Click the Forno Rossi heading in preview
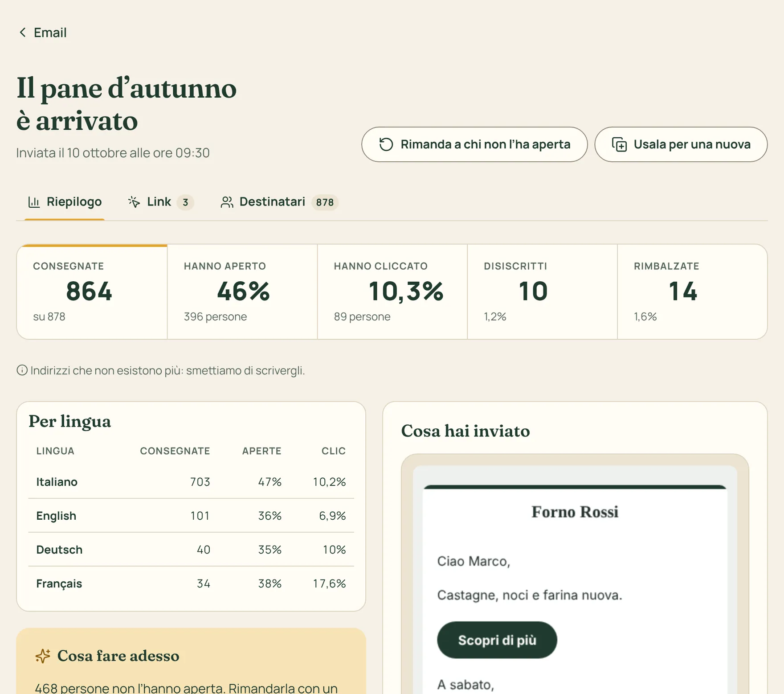 575,512
